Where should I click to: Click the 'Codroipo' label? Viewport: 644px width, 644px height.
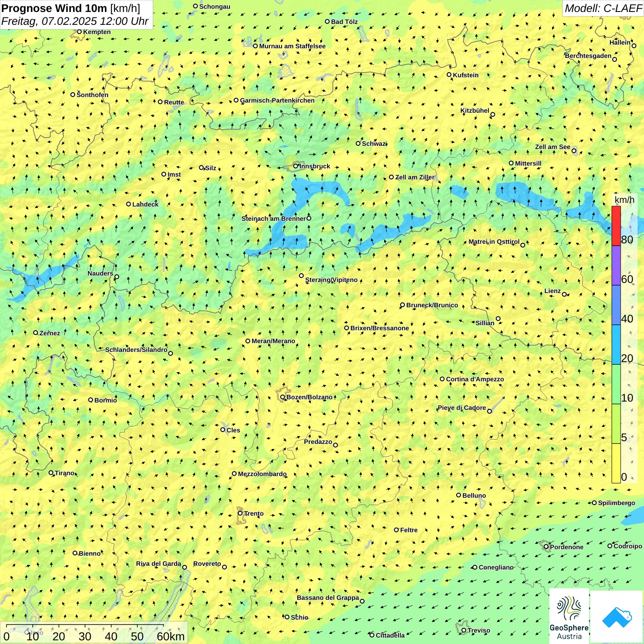click(x=628, y=546)
